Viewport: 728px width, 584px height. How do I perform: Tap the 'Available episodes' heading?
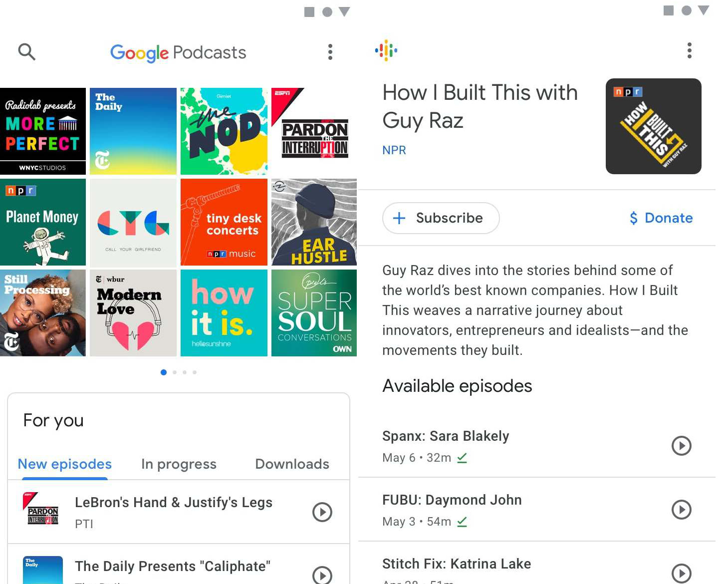[457, 386]
